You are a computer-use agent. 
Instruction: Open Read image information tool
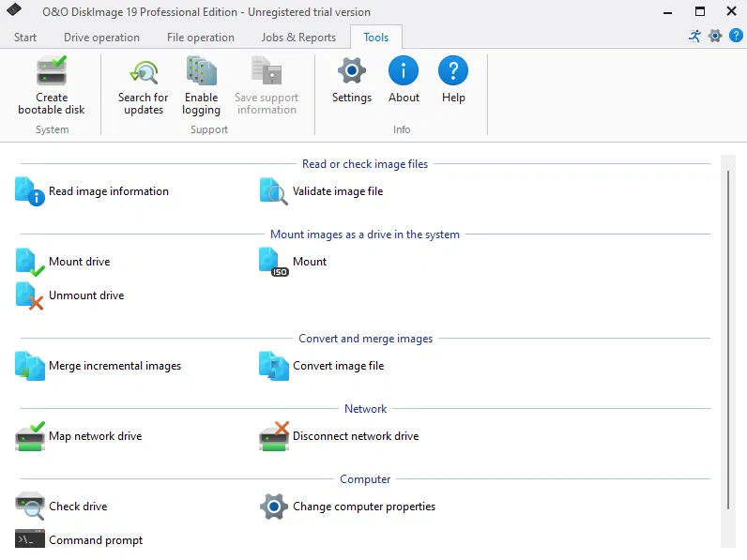click(108, 191)
